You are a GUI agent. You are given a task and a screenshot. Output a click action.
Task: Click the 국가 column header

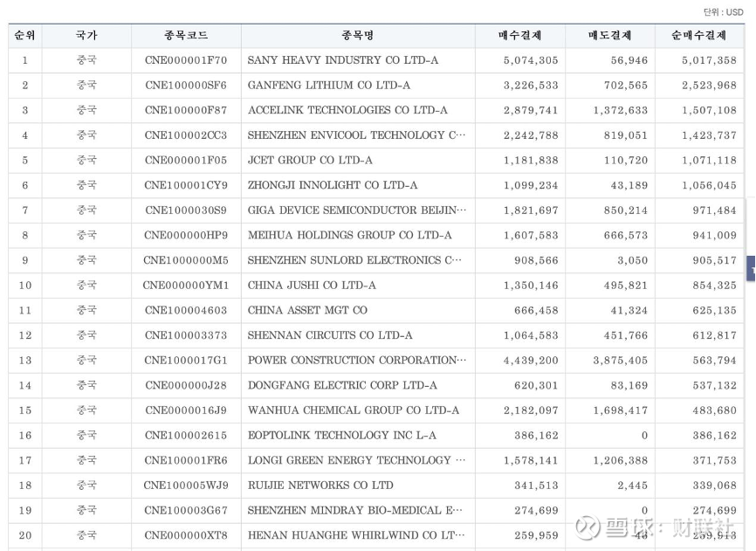(86, 35)
